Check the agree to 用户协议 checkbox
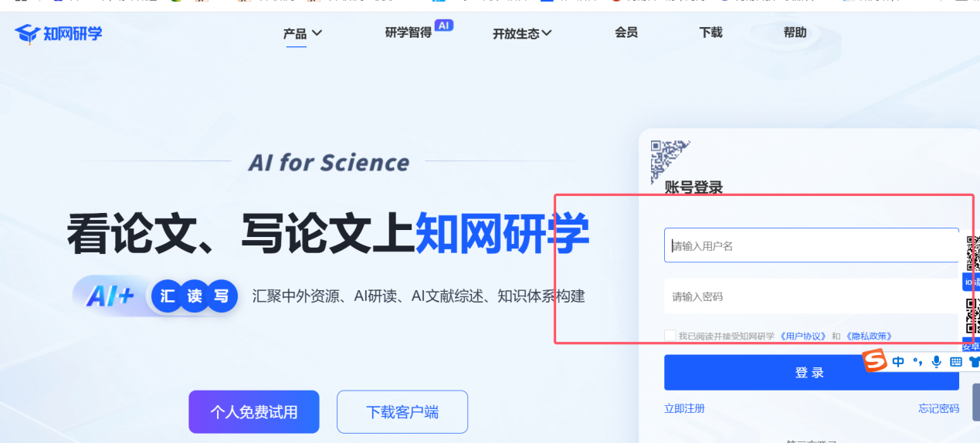The height and width of the screenshot is (443, 980). [670, 335]
